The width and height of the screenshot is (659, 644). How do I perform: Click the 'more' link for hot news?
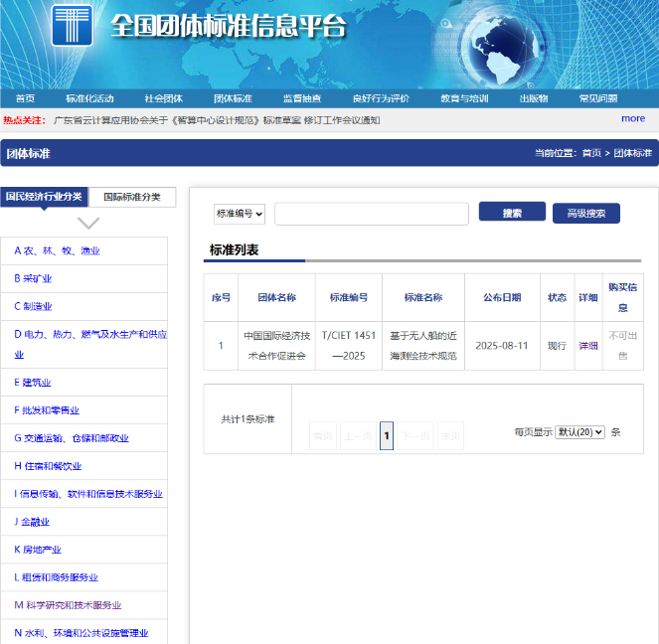click(x=633, y=118)
